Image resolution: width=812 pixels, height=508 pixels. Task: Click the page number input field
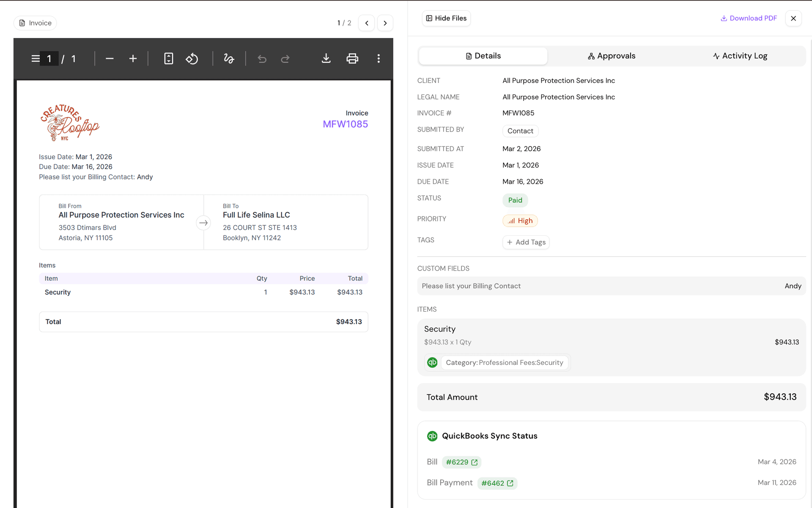click(49, 58)
